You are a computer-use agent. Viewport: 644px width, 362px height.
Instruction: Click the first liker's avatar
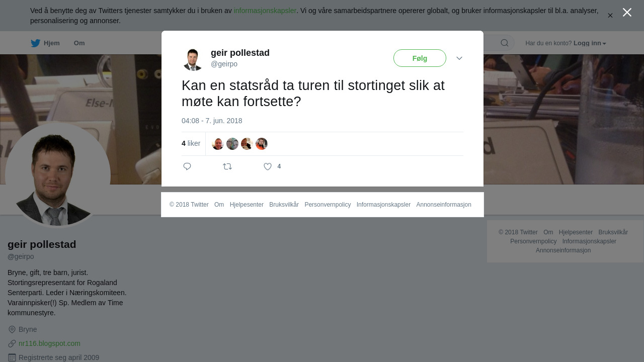click(x=218, y=144)
